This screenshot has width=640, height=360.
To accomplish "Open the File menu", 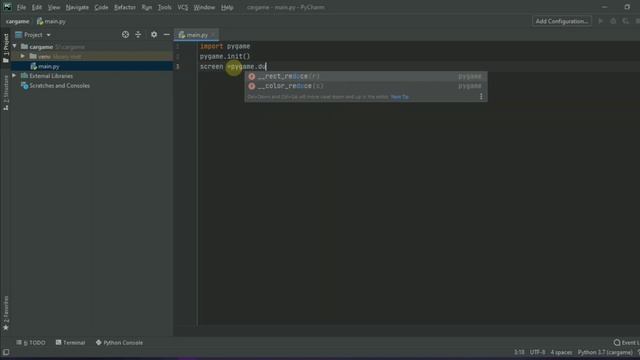I will pos(21,7).
